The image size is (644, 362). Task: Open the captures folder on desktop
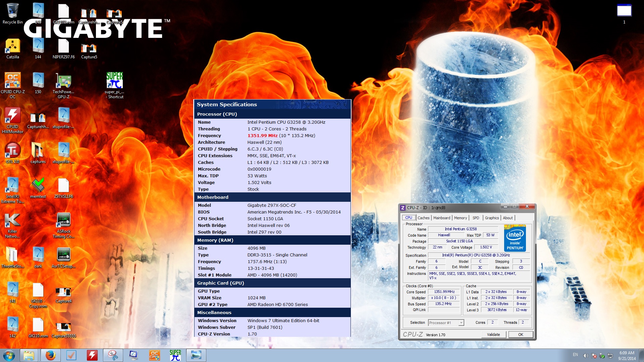pyautogui.click(x=38, y=153)
